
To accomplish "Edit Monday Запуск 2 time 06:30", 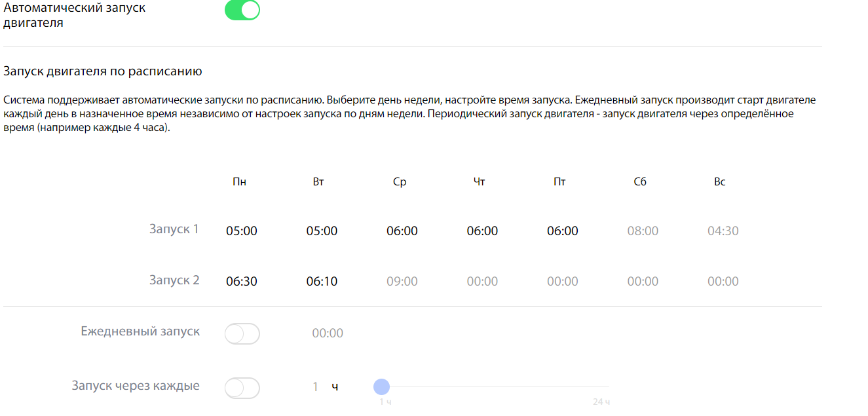I will [x=242, y=282].
